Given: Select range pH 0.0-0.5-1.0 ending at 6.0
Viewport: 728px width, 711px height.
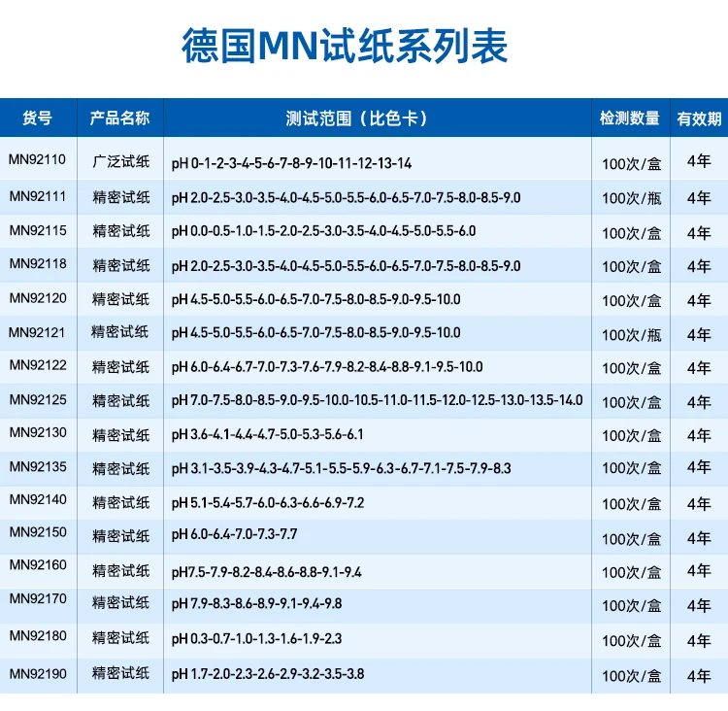Looking at the screenshot, I should (x=323, y=231).
